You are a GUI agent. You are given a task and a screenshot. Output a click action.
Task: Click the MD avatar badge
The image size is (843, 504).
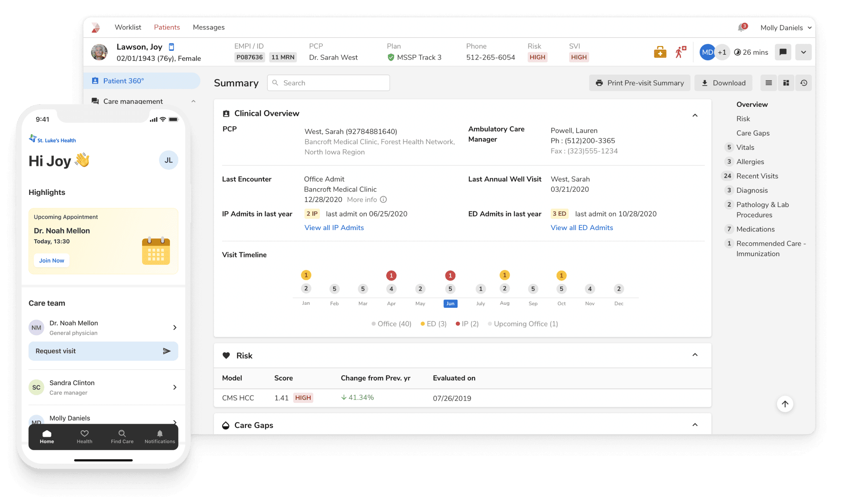point(707,52)
